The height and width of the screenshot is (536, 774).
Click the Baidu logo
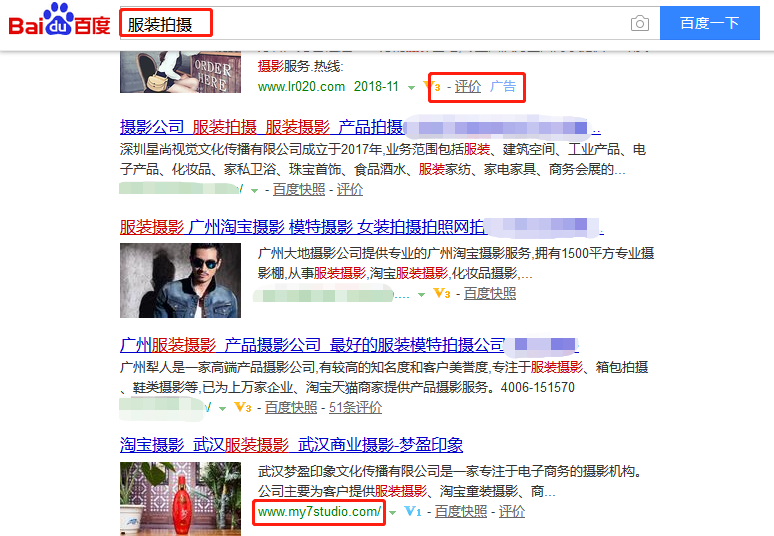click(x=59, y=20)
